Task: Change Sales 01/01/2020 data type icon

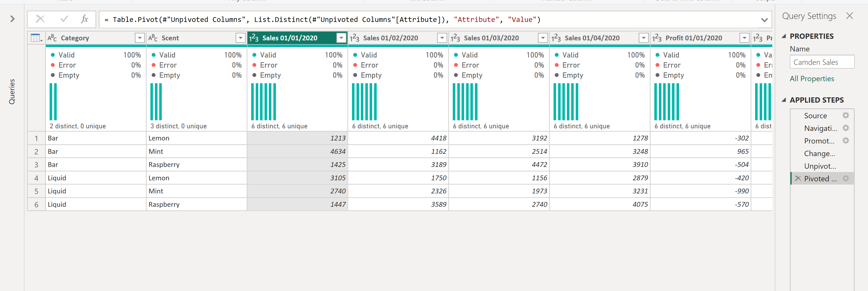Action: click(x=254, y=38)
